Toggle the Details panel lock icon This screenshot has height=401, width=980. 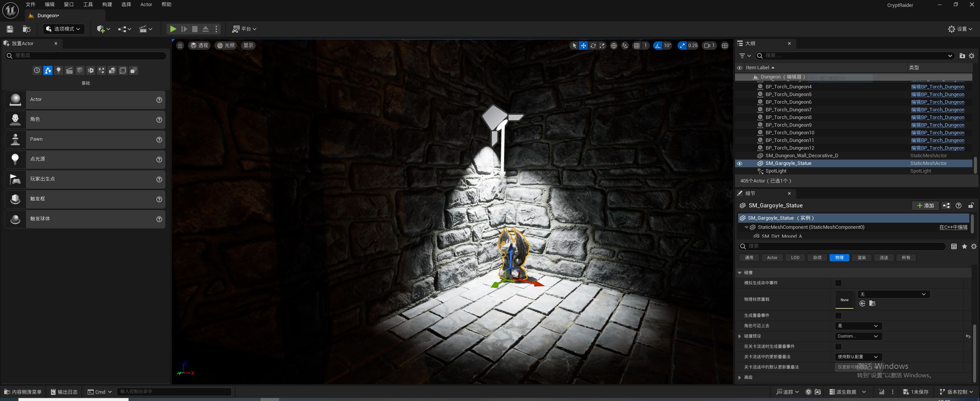[971, 205]
